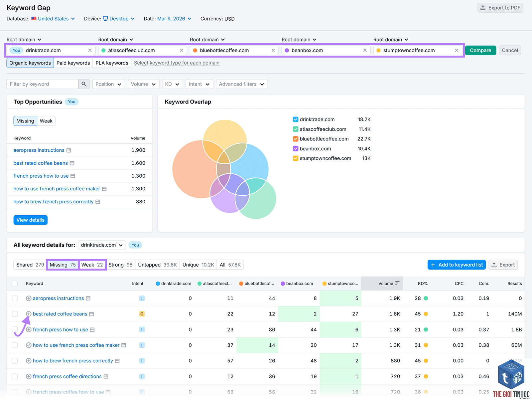Screen dimensions: 532x400
Task: Open SERP icon in french press coffee directions row
Action: [106, 376]
